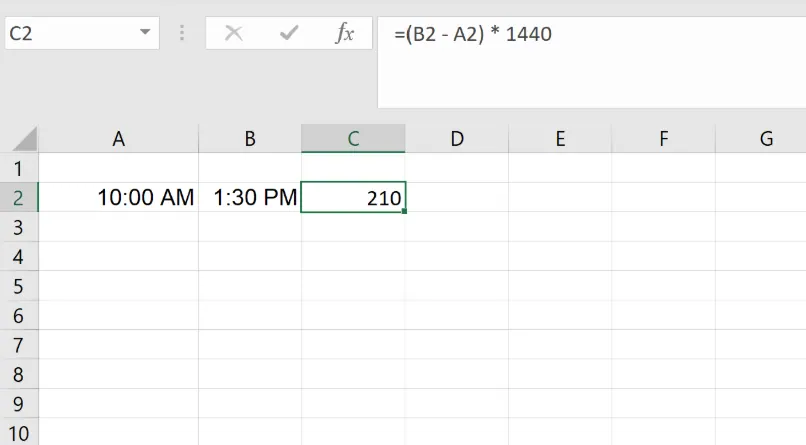Select row 2 header

pyautogui.click(x=18, y=198)
